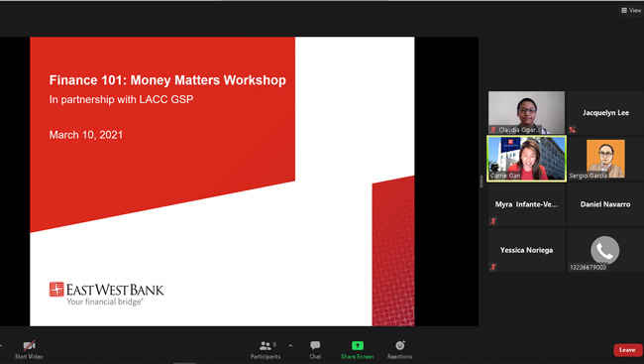644x364 pixels.
Task: Open the Reactions menu
Action: point(399,350)
